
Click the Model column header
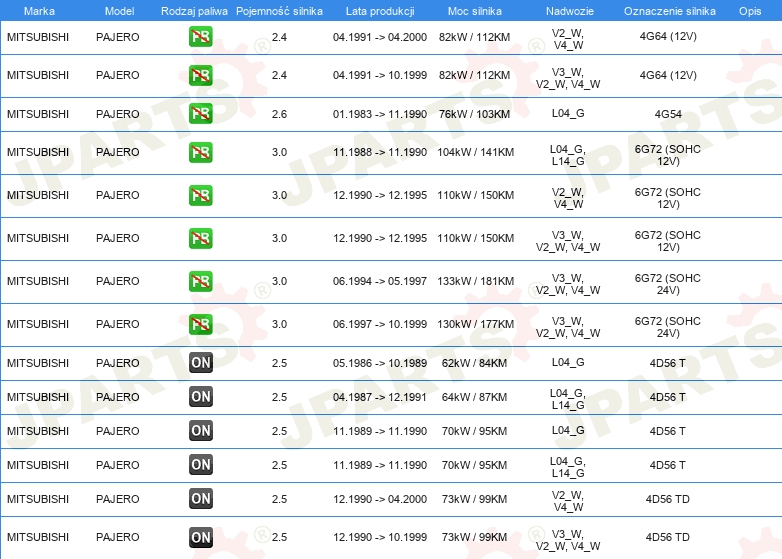[x=119, y=11]
